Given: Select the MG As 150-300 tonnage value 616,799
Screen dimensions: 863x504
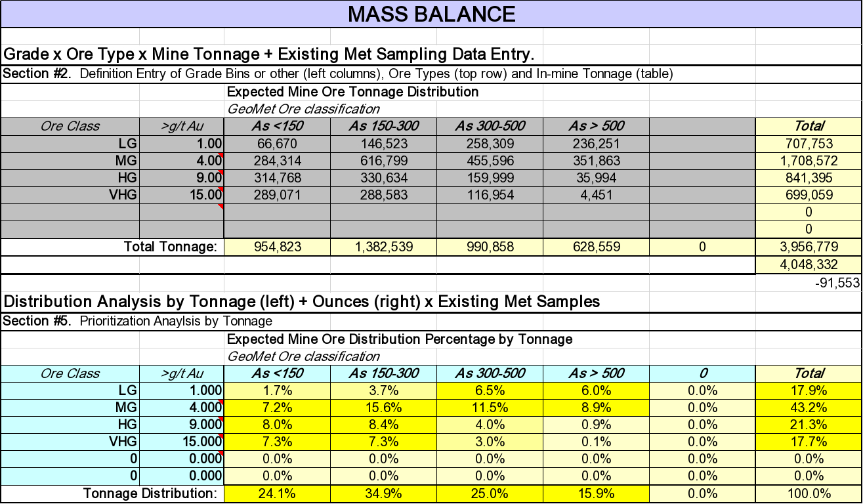Looking at the screenshot, I should (383, 161).
